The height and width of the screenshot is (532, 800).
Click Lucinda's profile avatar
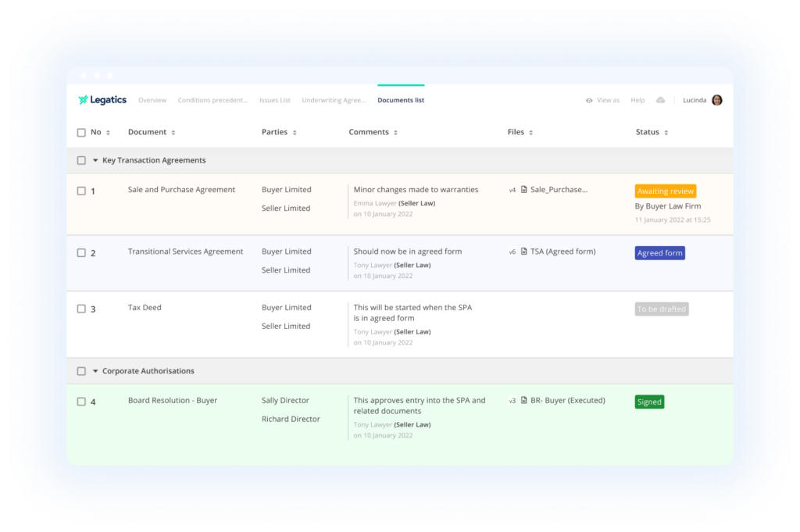717,100
